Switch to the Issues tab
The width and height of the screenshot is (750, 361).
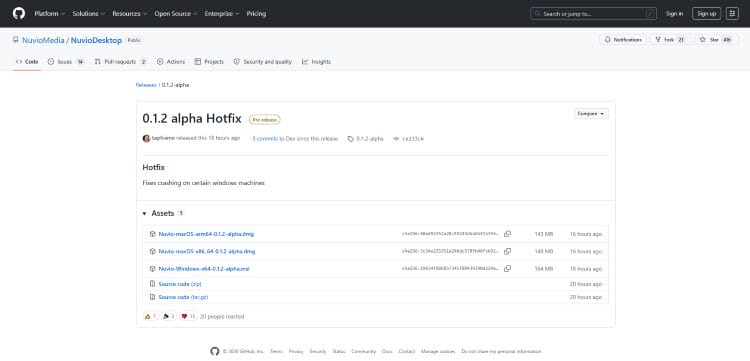tap(66, 62)
